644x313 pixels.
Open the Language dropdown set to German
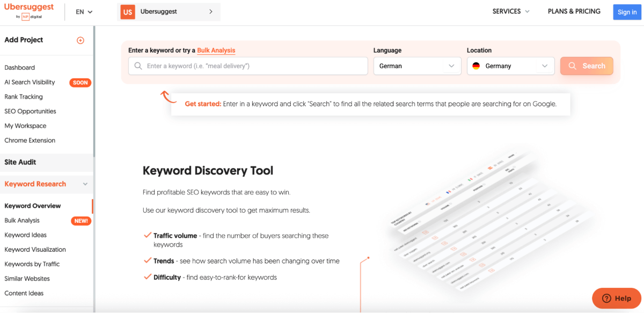coord(418,66)
